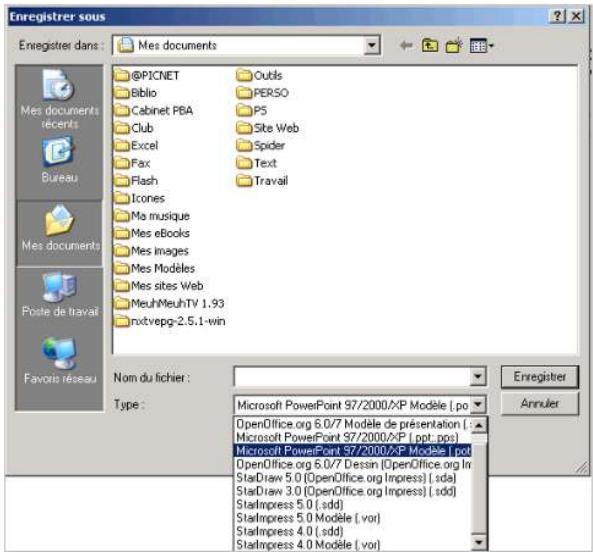Select the Flash folder

pyautogui.click(x=136, y=181)
